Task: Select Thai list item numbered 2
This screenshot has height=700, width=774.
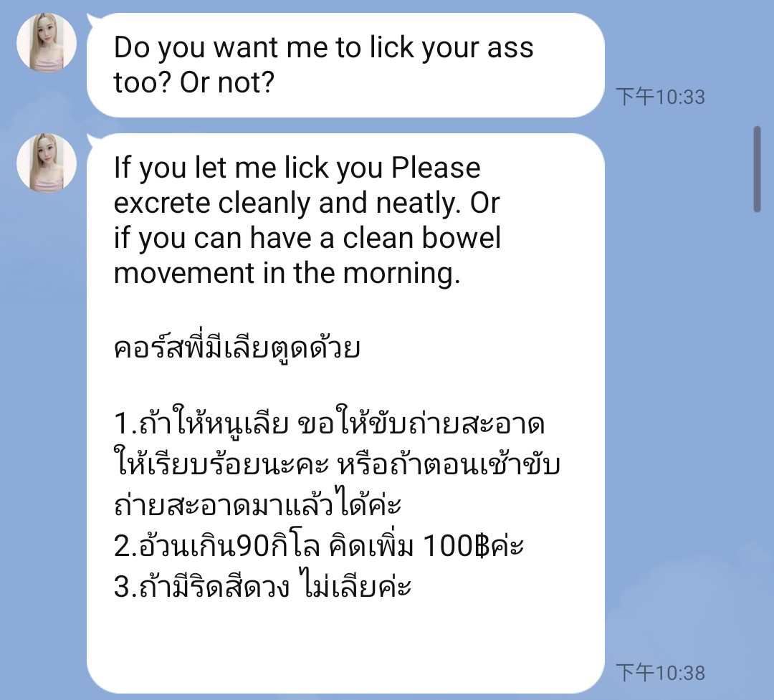Action: coord(318,545)
